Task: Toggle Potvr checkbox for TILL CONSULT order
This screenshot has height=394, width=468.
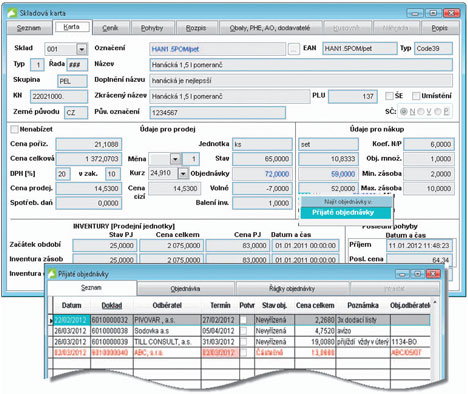Action: pyautogui.click(x=244, y=342)
